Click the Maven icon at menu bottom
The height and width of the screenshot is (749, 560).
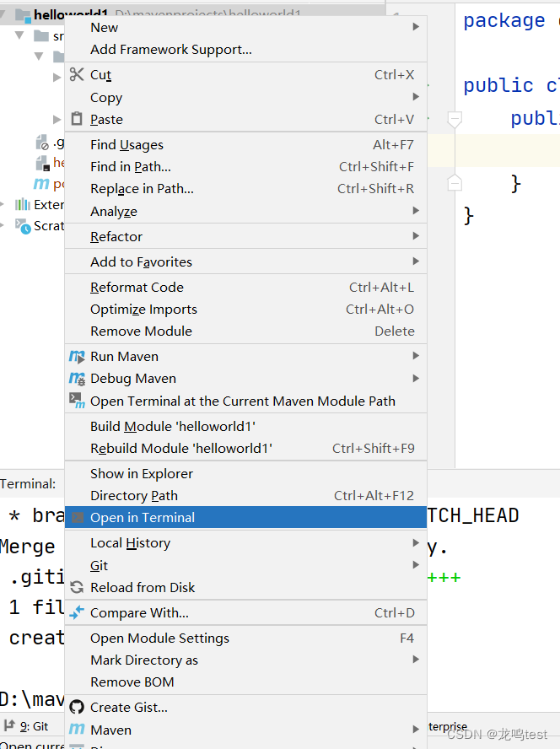click(78, 730)
